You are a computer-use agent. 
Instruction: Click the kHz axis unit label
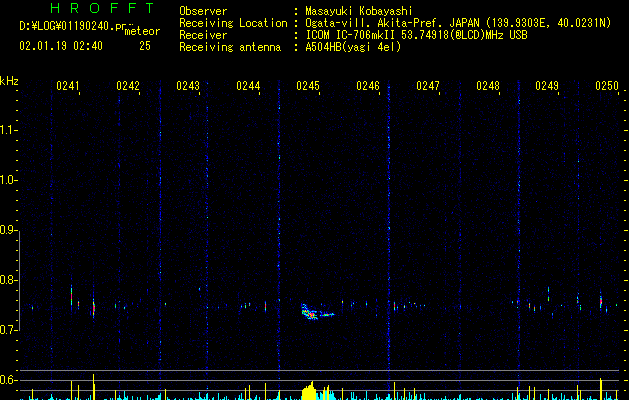coord(9,81)
